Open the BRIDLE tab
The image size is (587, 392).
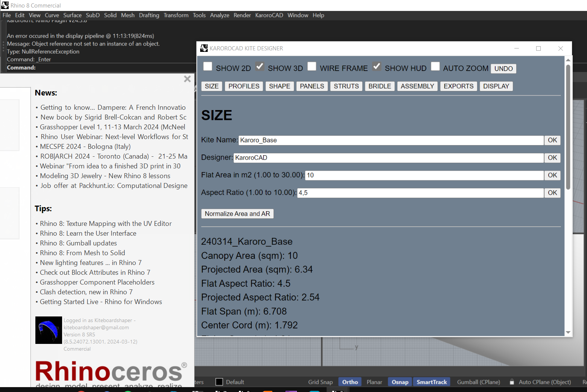click(x=380, y=86)
